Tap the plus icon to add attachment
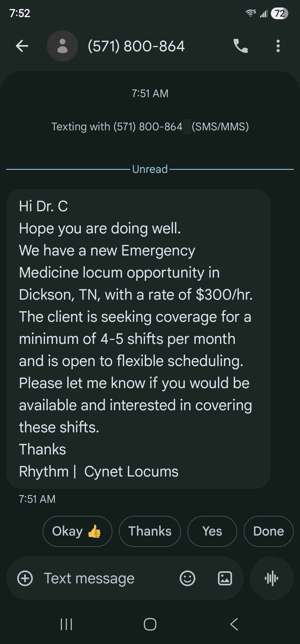The image size is (300, 644). click(x=25, y=578)
